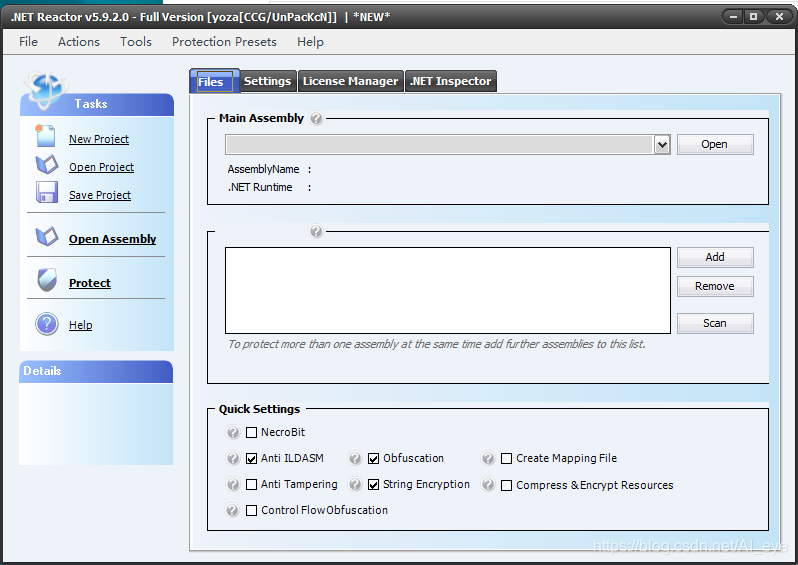Click help icon beside Anti Tampering

click(x=233, y=484)
